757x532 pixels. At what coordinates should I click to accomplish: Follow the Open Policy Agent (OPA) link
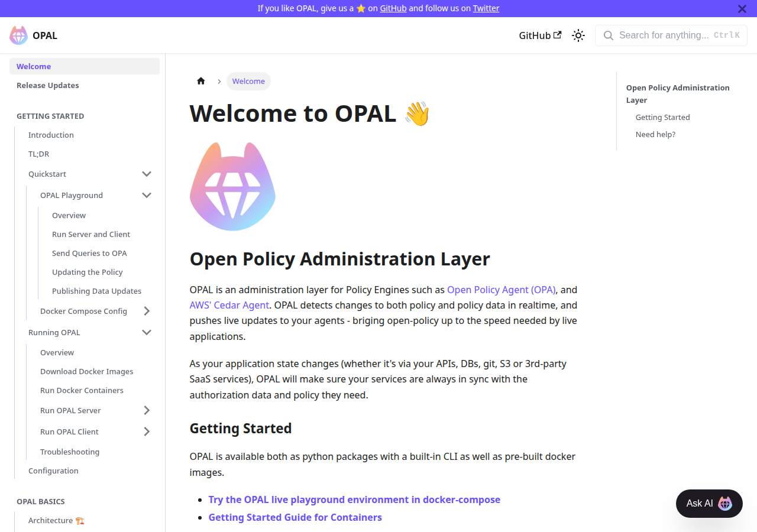tap(502, 290)
